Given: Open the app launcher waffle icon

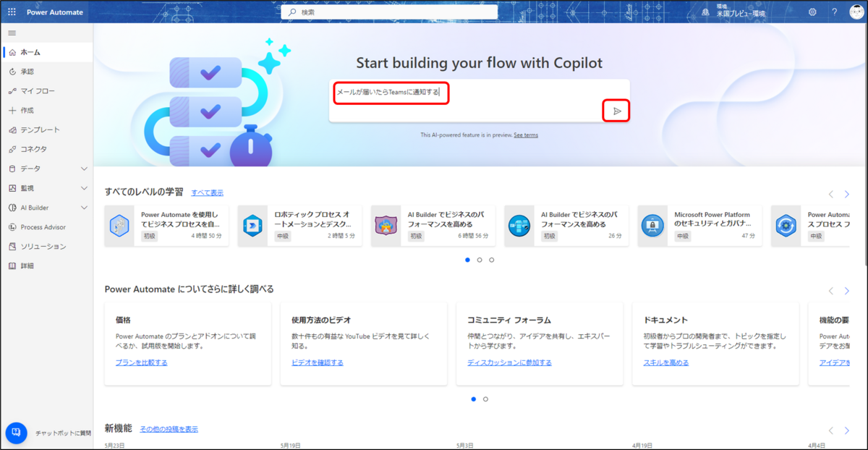Looking at the screenshot, I should (x=12, y=12).
